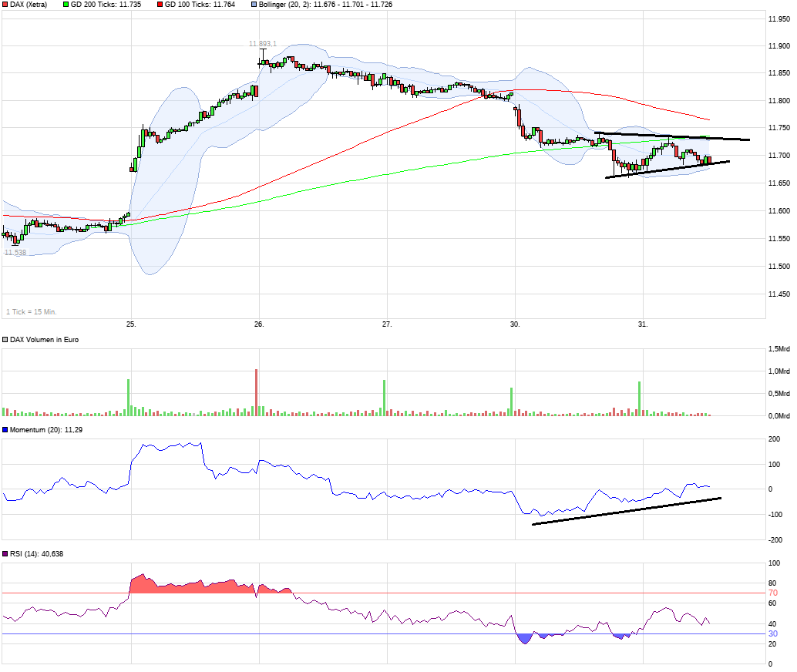Screen dimensions: 797x672
Task: Click the date axis label 30.
Action: click(x=515, y=324)
